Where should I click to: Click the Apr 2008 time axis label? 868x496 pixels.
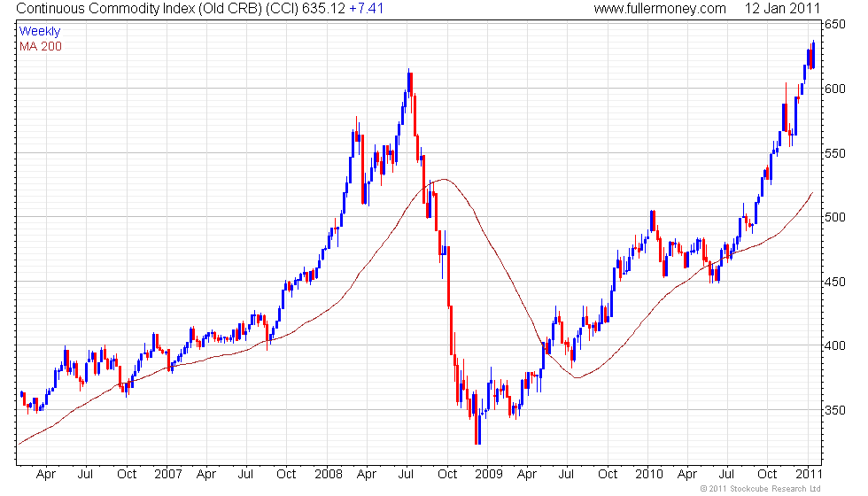tap(367, 475)
